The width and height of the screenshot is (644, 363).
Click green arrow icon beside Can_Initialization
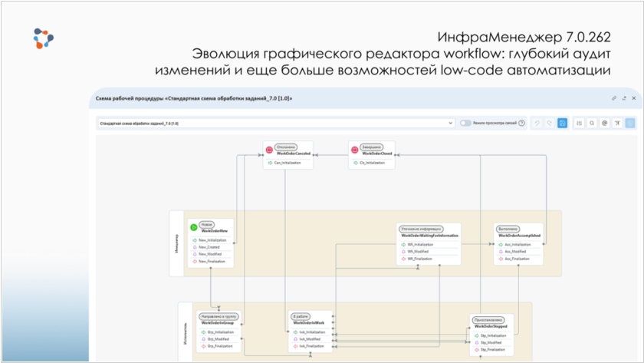click(270, 163)
